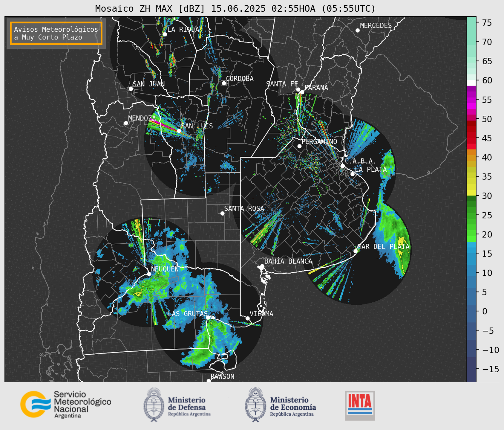Click the SAN LUIS label text
The width and height of the screenshot is (504, 430).
(197, 126)
